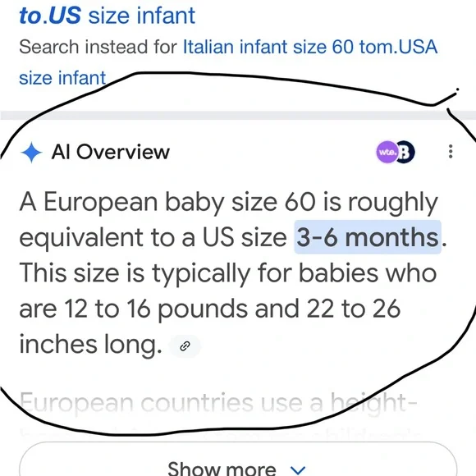
Task: Open the purple wte. source icon
Action: click(x=387, y=152)
